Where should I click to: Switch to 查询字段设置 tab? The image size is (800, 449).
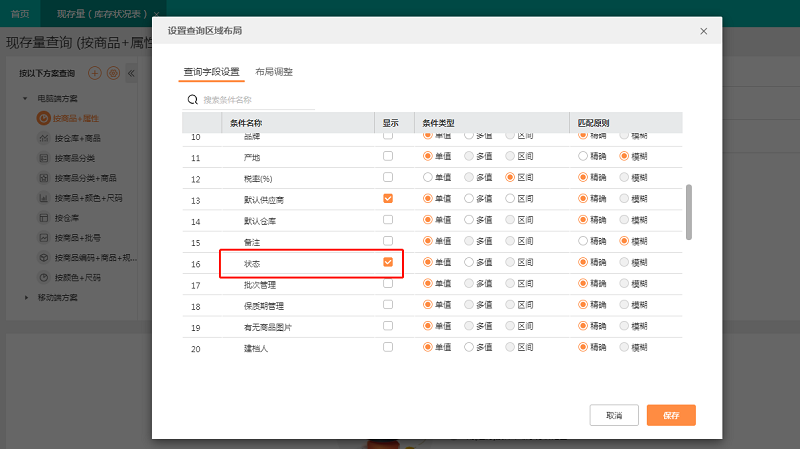click(211, 72)
